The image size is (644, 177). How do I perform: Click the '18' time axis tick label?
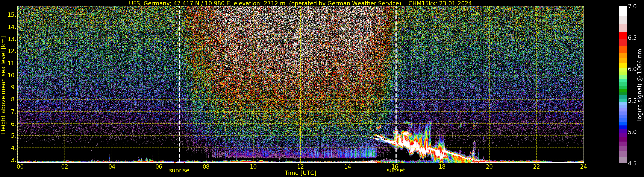point(442,166)
